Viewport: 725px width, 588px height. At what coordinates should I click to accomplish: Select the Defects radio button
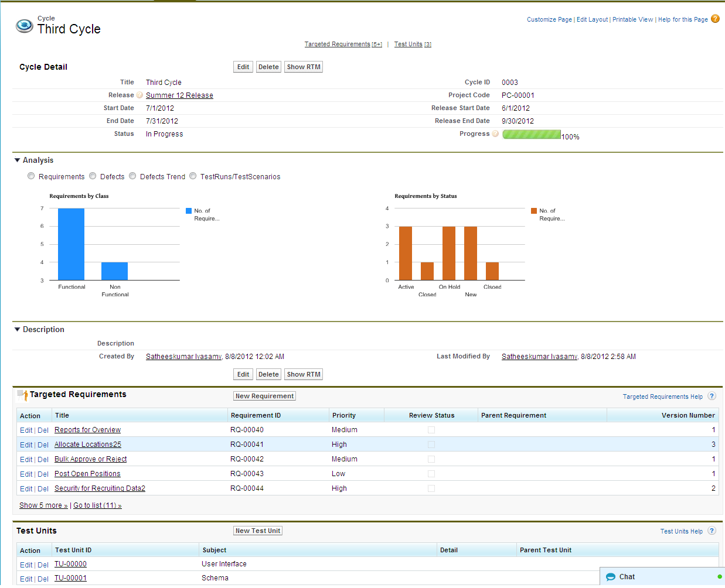[93, 176]
